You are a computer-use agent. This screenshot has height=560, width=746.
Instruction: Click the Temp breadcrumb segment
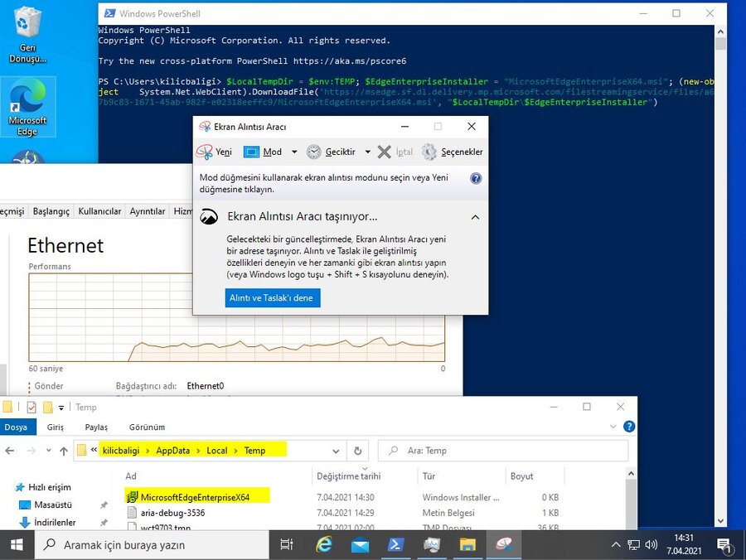(255, 451)
